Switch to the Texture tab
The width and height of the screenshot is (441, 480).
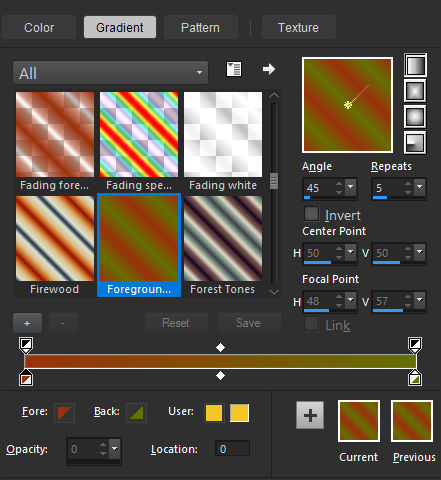298,27
